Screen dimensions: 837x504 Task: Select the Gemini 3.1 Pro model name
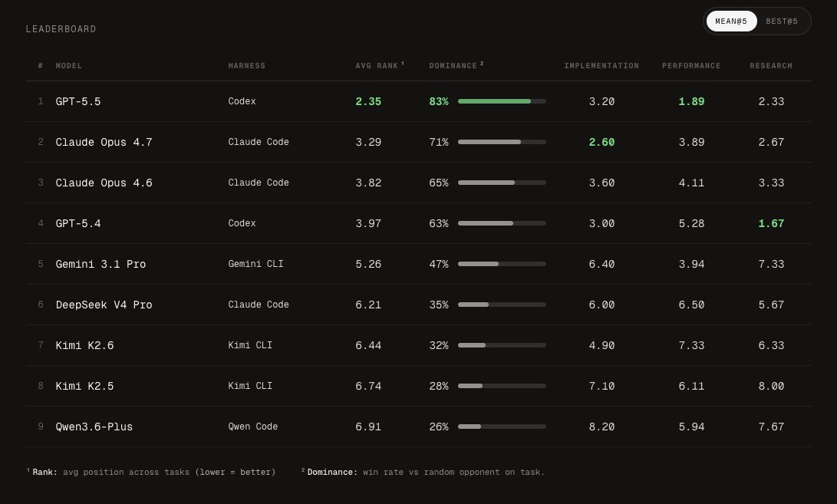point(101,264)
